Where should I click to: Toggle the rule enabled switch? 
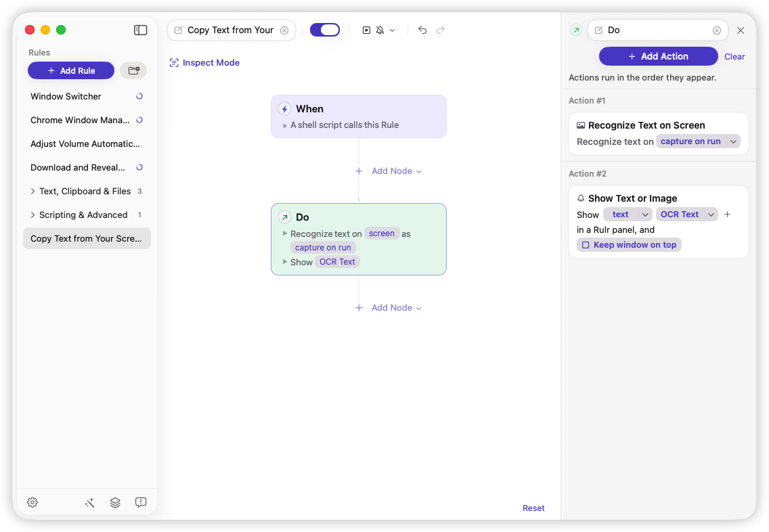[325, 30]
